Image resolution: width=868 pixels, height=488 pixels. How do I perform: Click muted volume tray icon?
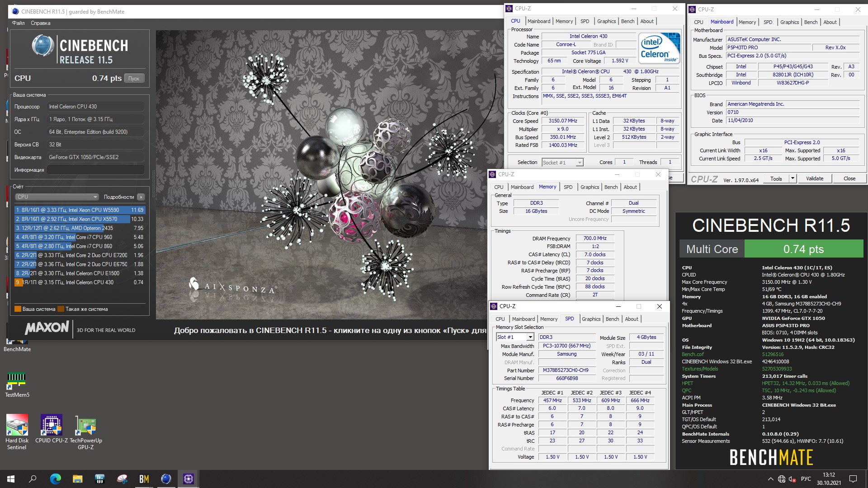click(792, 479)
